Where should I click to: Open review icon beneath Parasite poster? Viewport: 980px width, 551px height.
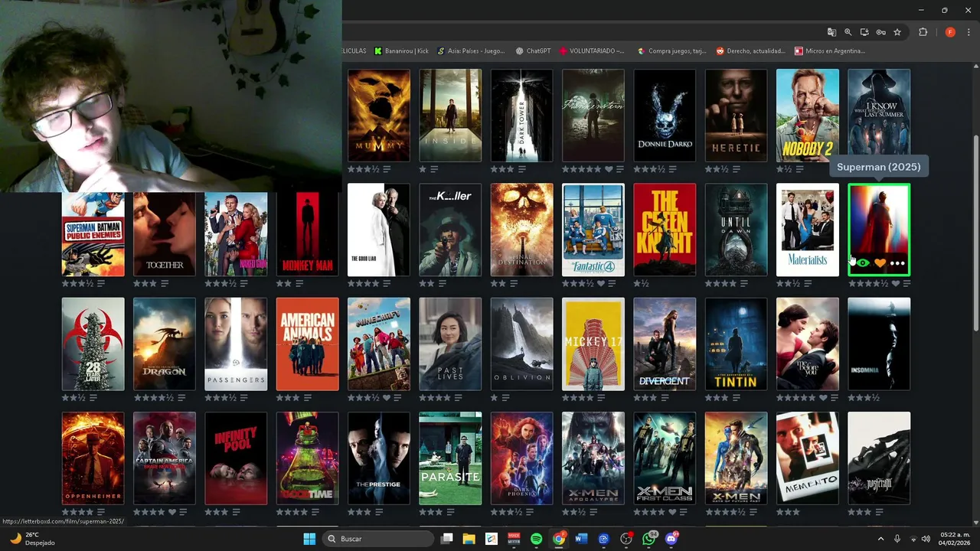tap(450, 512)
